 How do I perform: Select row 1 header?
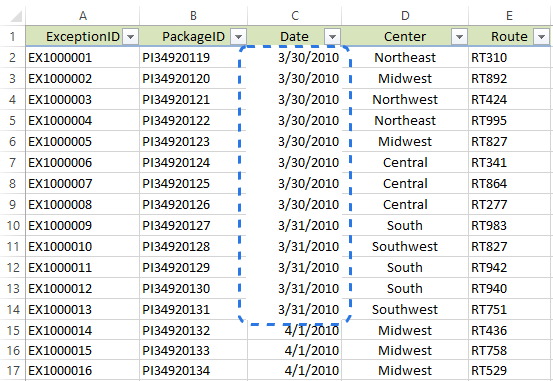12,37
